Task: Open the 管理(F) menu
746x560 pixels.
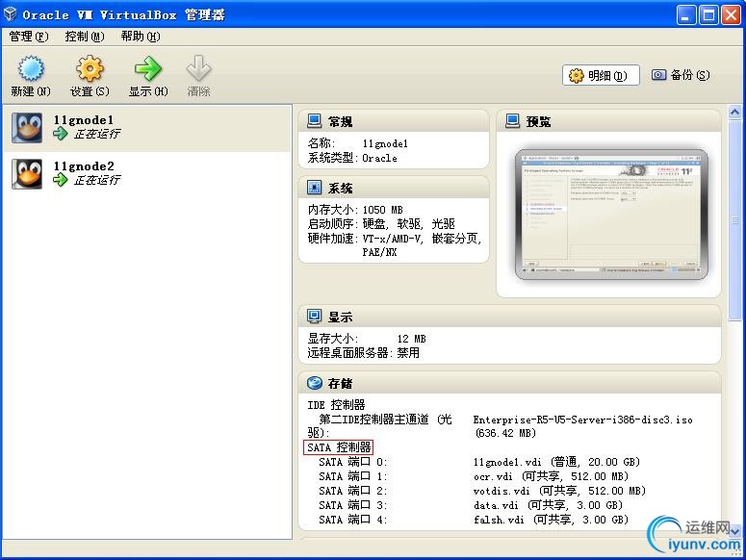Action: click(x=29, y=37)
